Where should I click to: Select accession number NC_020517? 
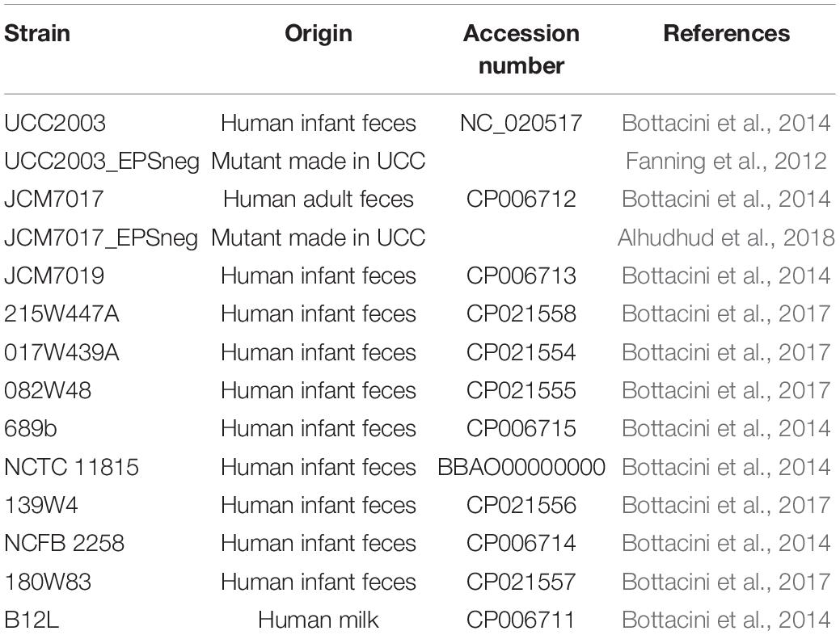pyautogui.click(x=521, y=123)
